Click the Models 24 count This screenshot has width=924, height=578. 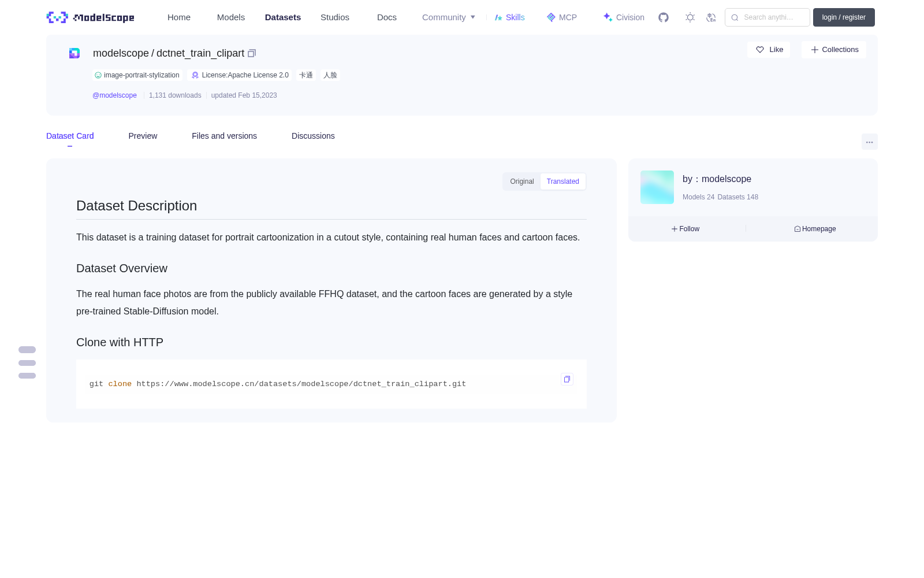698,197
